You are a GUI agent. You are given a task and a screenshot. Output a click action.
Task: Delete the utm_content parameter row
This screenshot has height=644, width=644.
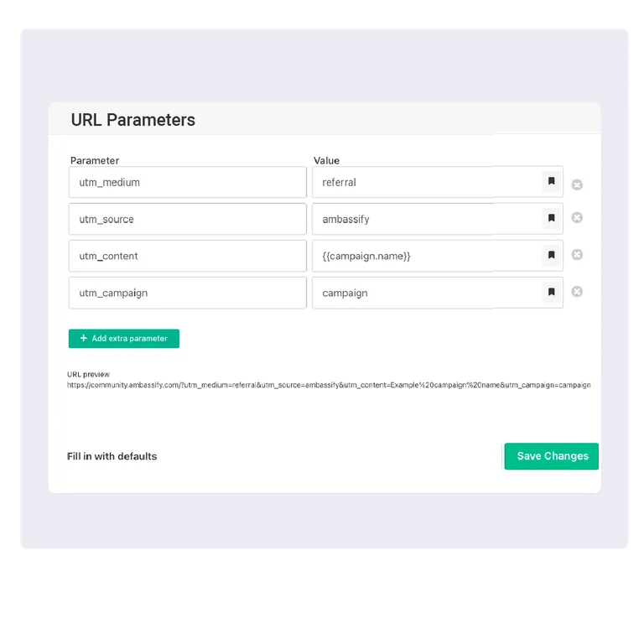pos(577,255)
